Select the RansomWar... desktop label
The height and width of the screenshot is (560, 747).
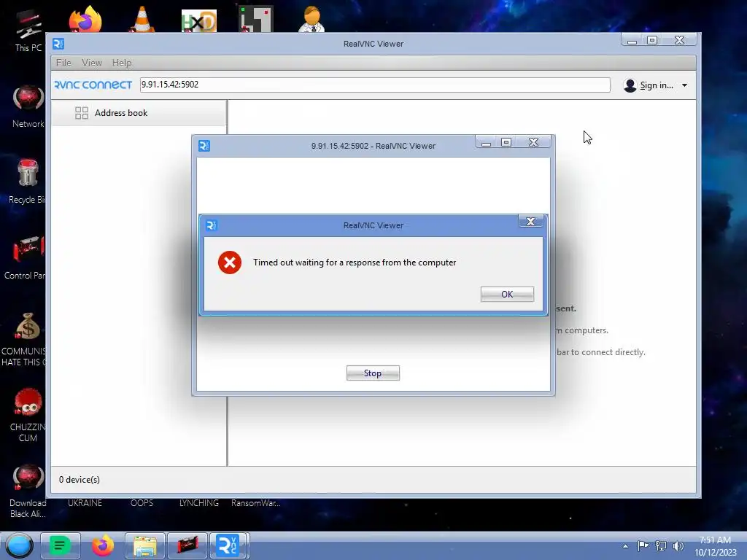coord(256,503)
